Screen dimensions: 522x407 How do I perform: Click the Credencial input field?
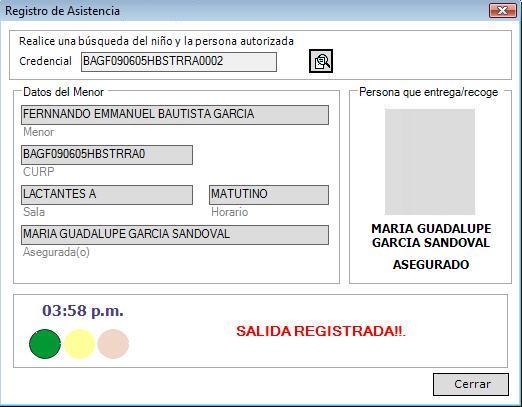pos(179,62)
